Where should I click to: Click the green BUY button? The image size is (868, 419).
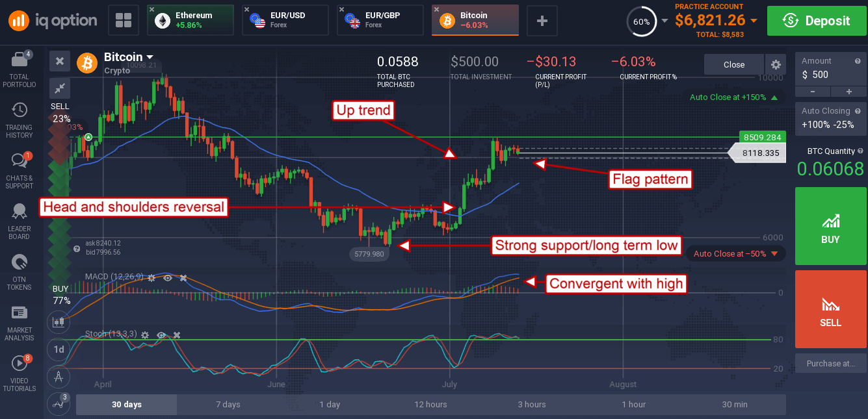tap(830, 226)
